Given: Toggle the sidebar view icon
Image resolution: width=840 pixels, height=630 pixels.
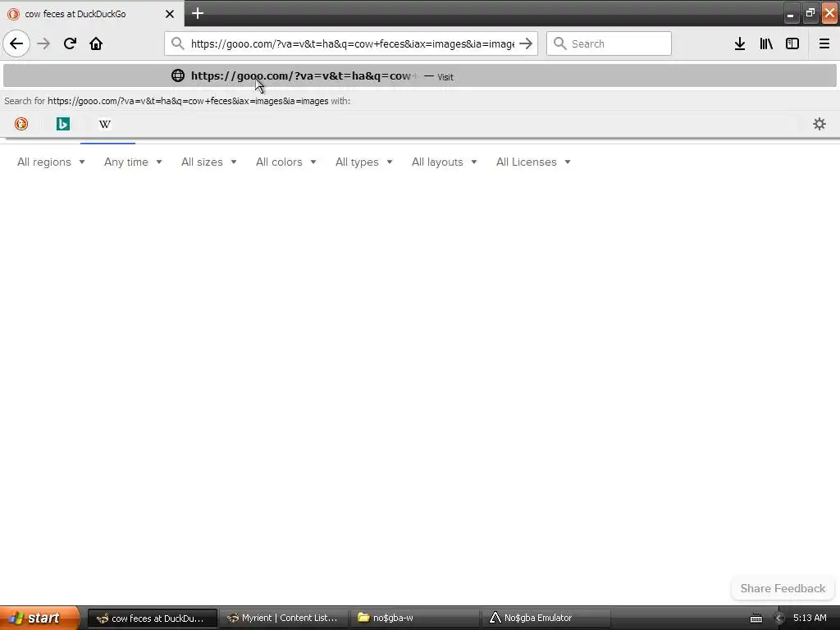Looking at the screenshot, I should click(x=792, y=43).
